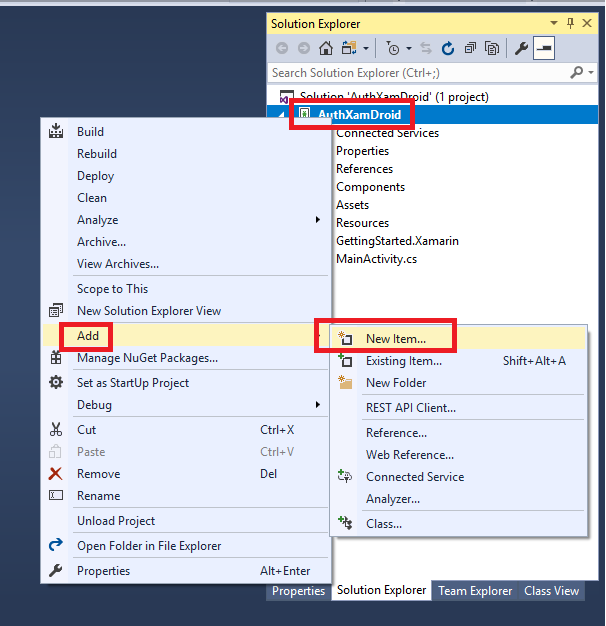Choose Set as StartUp Project
The width and height of the screenshot is (606, 626).
tap(186, 382)
